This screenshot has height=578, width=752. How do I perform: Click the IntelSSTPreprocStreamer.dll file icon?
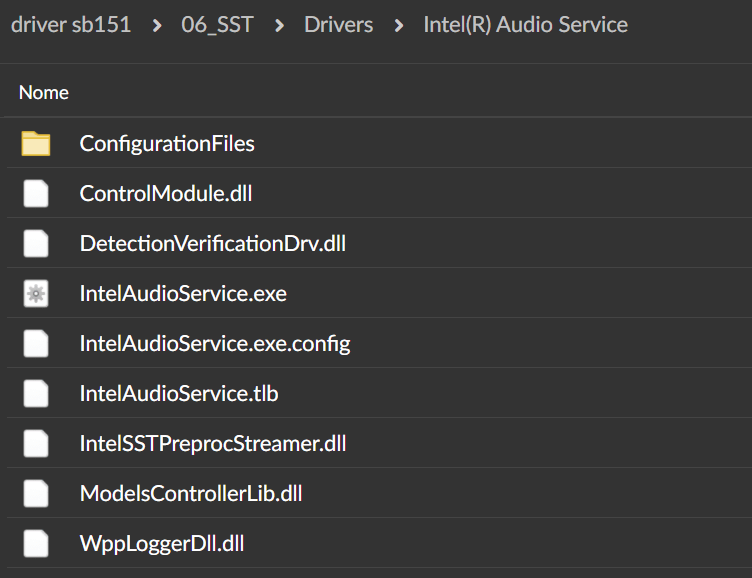pos(36,443)
